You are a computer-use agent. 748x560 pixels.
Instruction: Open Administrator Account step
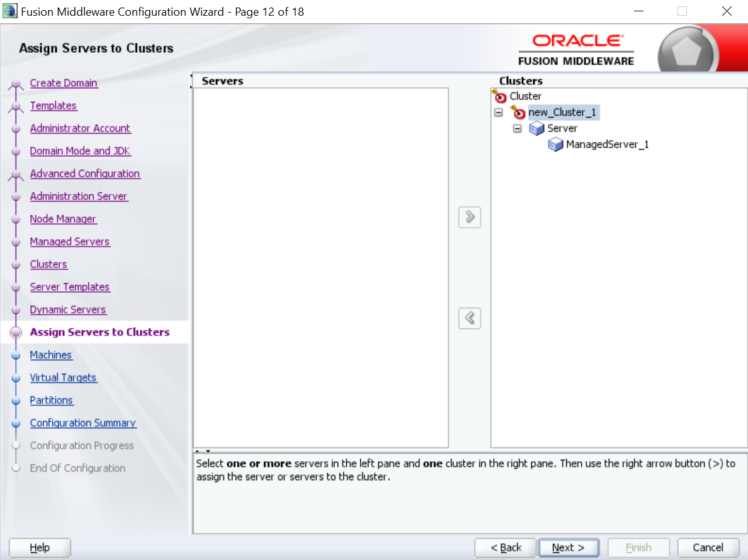point(80,128)
